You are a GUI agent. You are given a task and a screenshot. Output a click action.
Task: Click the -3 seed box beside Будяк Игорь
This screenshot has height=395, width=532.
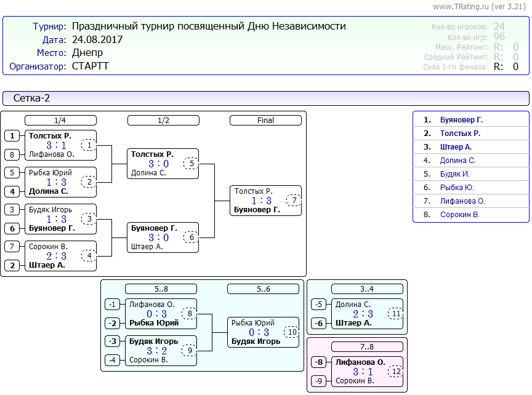tap(113, 341)
